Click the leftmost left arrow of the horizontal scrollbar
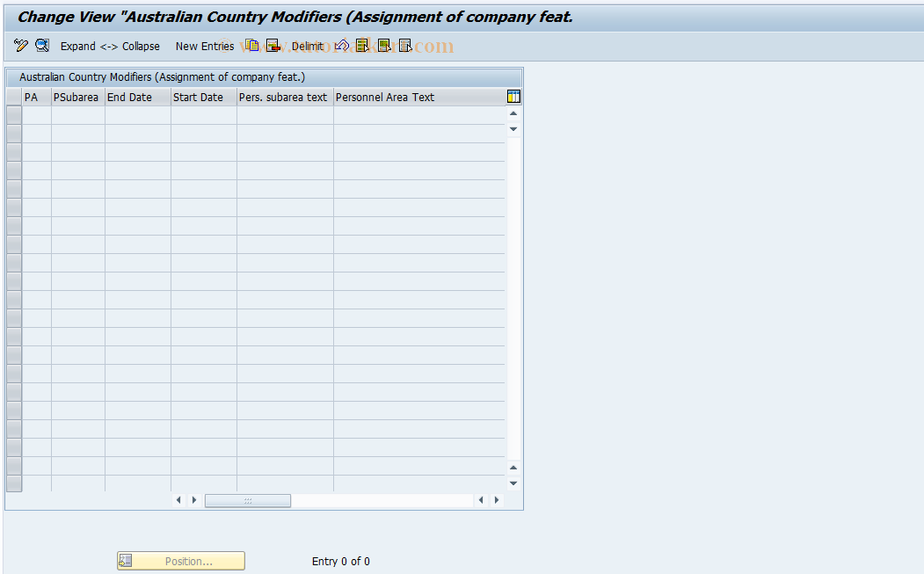The image size is (924, 574). pos(178,500)
